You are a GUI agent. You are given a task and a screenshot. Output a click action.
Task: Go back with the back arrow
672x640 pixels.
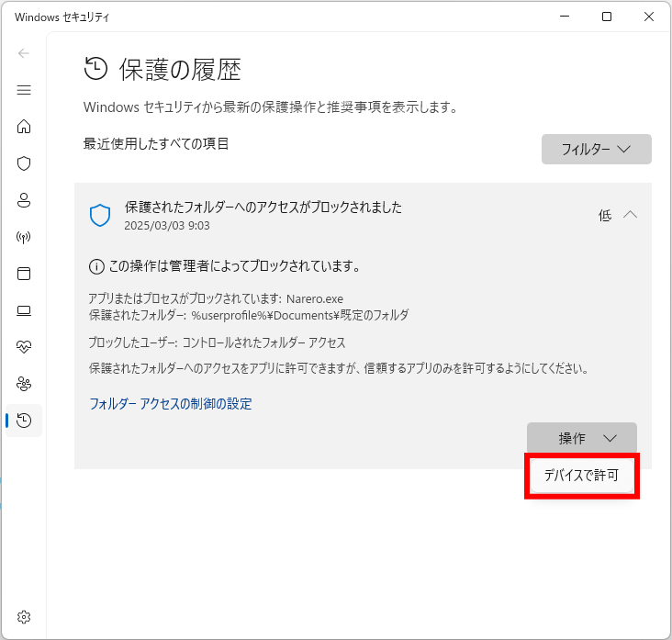click(x=24, y=53)
